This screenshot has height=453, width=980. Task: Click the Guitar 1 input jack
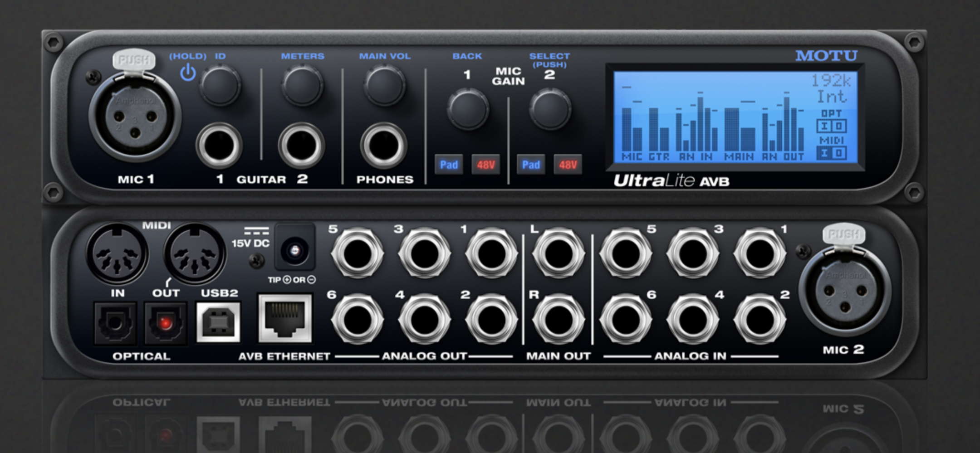(219, 146)
